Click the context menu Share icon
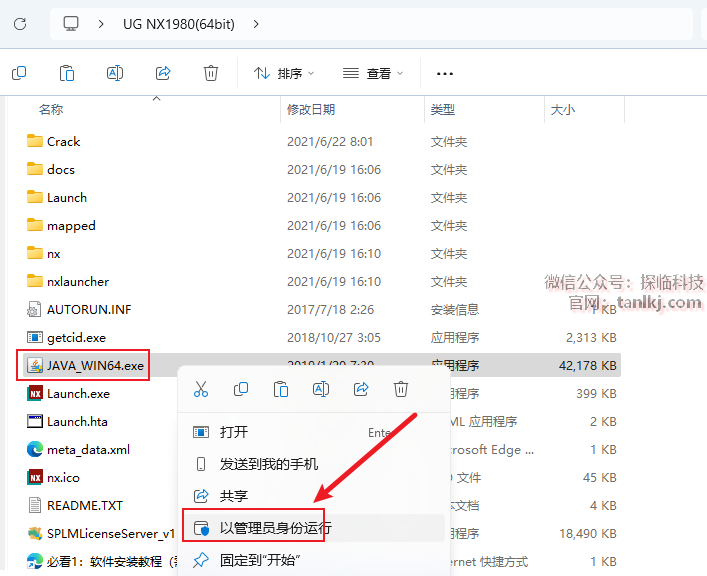 [361, 389]
